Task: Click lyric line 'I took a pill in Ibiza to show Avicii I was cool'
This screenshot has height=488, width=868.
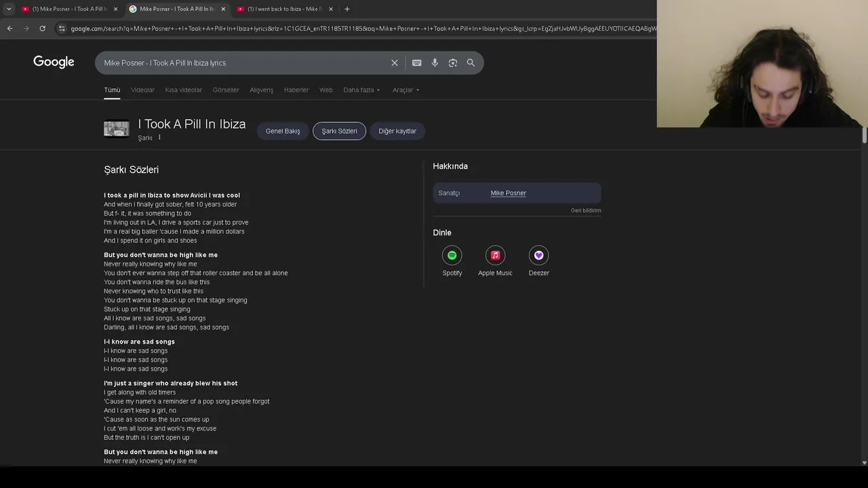Action: pyautogui.click(x=172, y=195)
